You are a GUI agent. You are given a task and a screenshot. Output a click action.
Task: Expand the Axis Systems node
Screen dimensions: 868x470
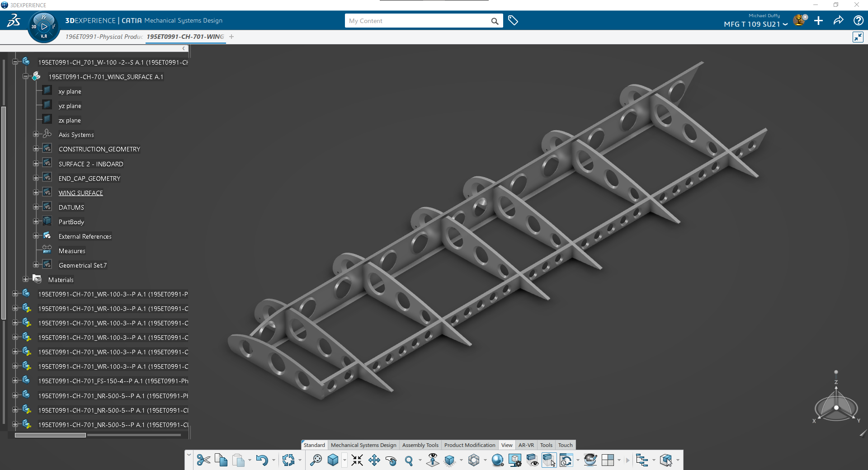[36, 135]
